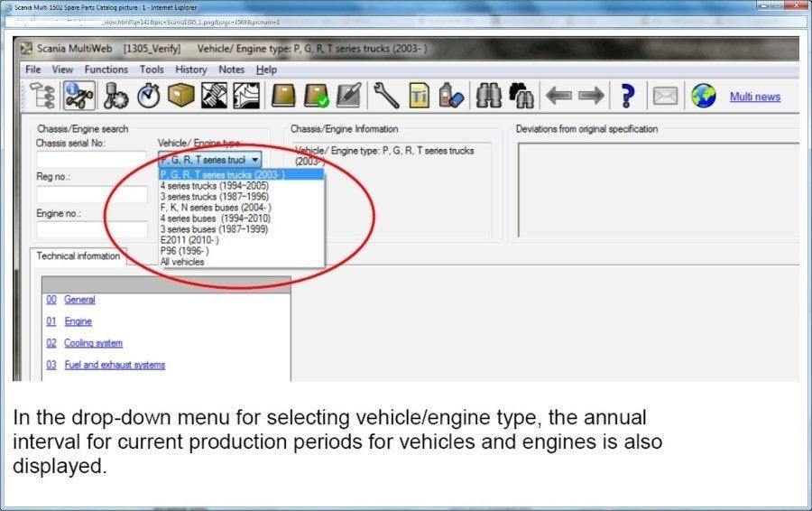This screenshot has height=511, width=812.
Task: Click the Deviations from original specification text box
Action: tap(659, 190)
